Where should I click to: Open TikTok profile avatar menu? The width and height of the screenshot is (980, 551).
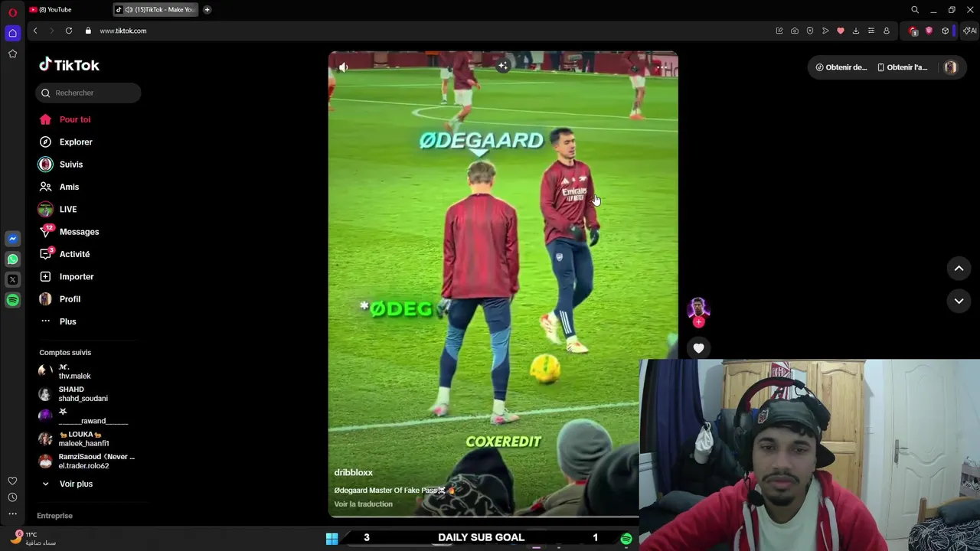[950, 67]
